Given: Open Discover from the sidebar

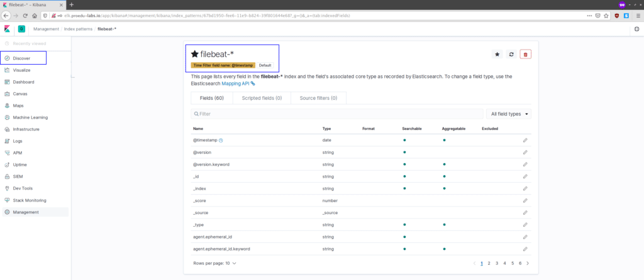Looking at the screenshot, I should coord(21,58).
